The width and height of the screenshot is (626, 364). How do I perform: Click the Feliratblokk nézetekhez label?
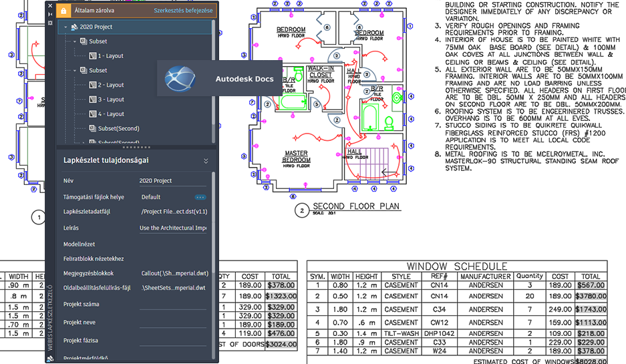pos(94,258)
